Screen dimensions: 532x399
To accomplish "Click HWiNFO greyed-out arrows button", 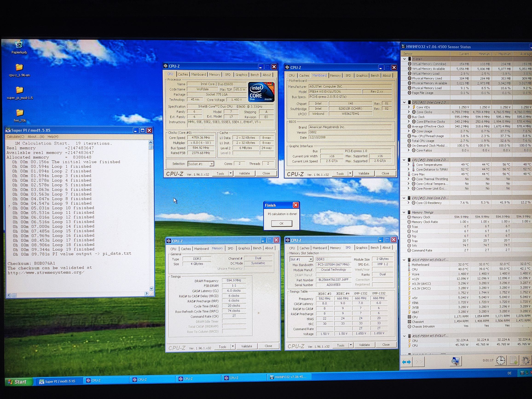I will click(419, 362).
